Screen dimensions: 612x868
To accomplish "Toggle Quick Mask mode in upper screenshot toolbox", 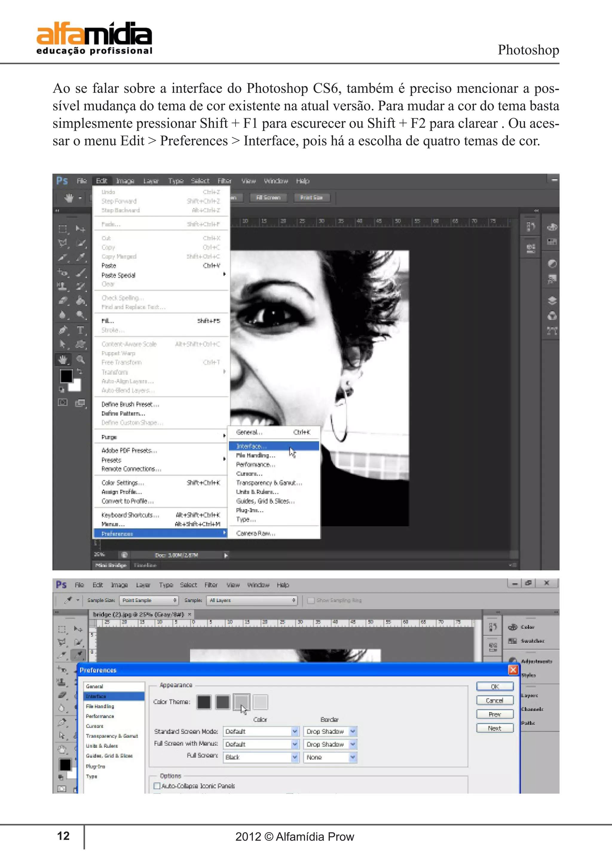I will [x=63, y=403].
